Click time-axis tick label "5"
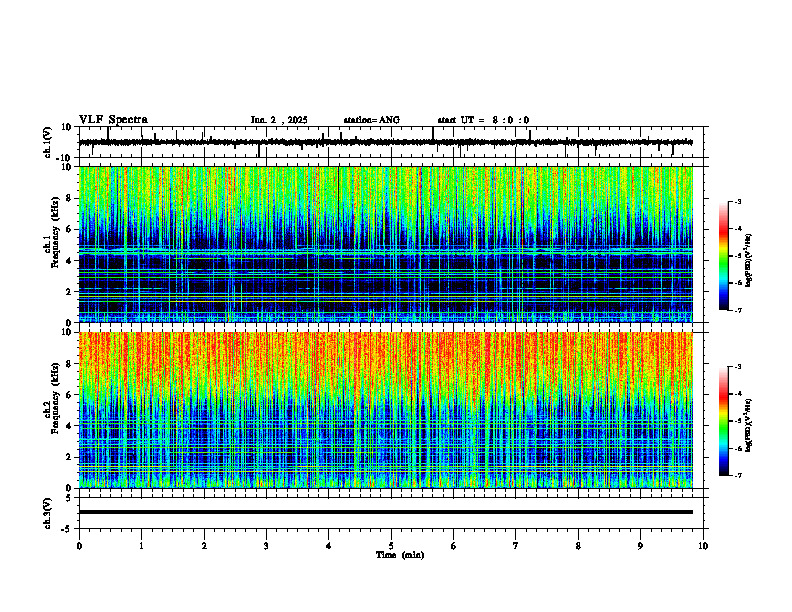Image resolution: width=792 pixels, height=612 pixels. (391, 546)
